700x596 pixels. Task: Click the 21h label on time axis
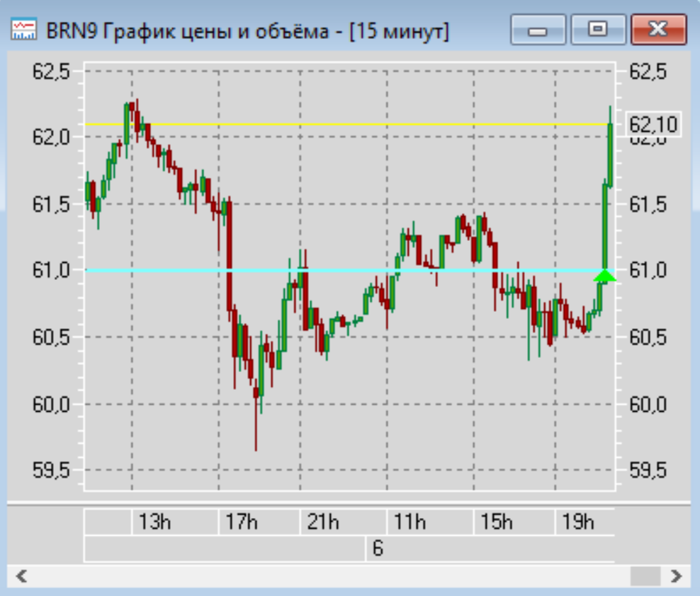click(x=323, y=523)
